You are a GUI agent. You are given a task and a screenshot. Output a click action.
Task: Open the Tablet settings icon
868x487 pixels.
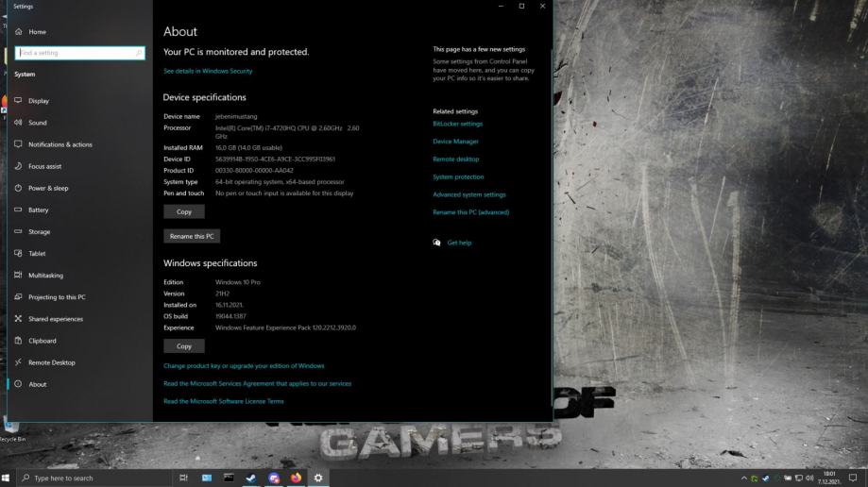point(18,253)
